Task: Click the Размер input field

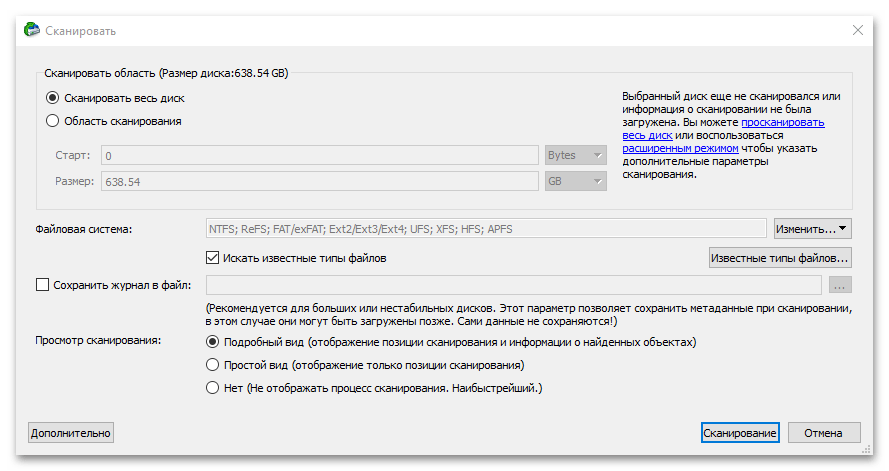Action: pos(320,181)
